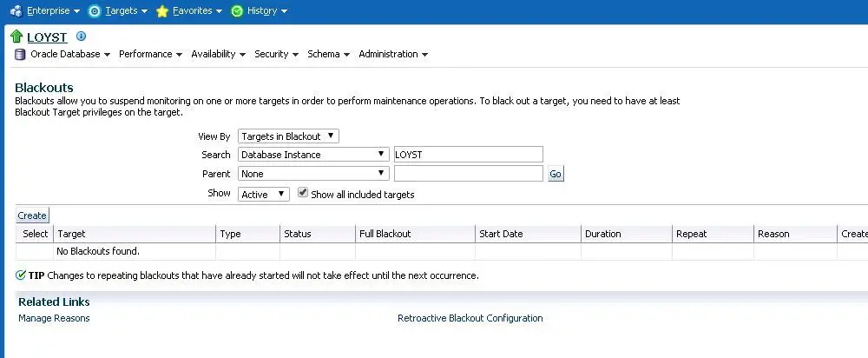Click the Status column header
Viewport: 868px width, 358px height.
coord(317,234)
